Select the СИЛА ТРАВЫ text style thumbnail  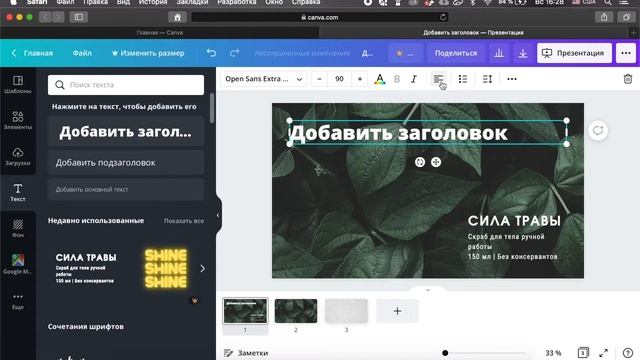coord(86,268)
